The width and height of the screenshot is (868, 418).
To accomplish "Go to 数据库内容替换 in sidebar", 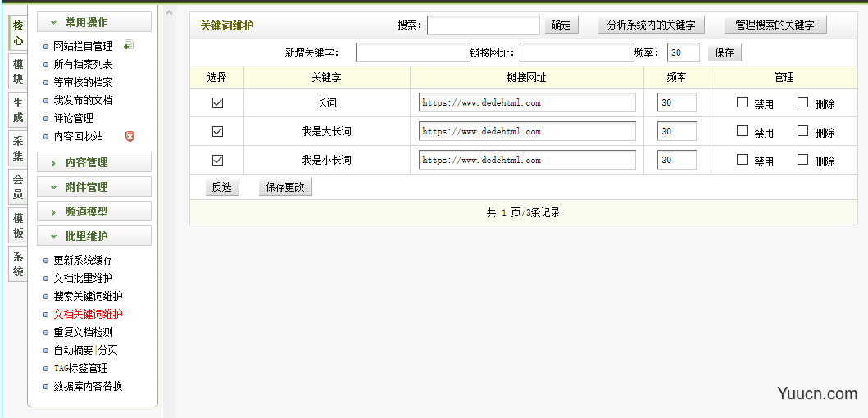I will tap(88, 386).
